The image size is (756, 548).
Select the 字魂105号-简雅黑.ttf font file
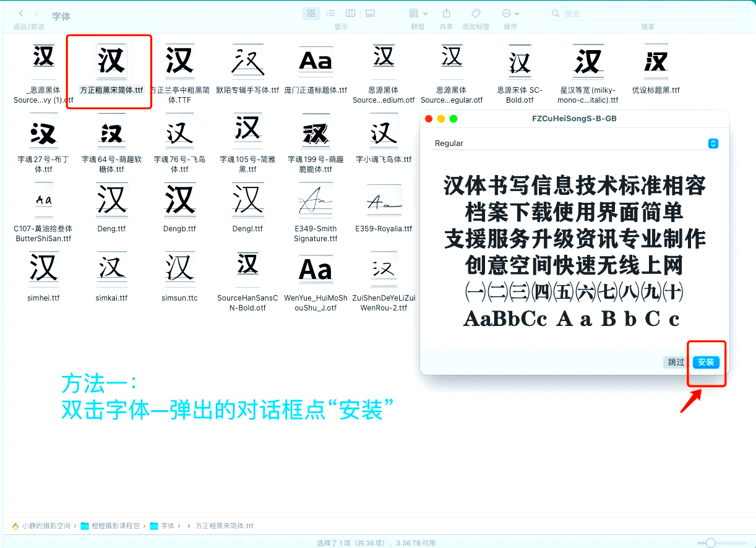247,143
